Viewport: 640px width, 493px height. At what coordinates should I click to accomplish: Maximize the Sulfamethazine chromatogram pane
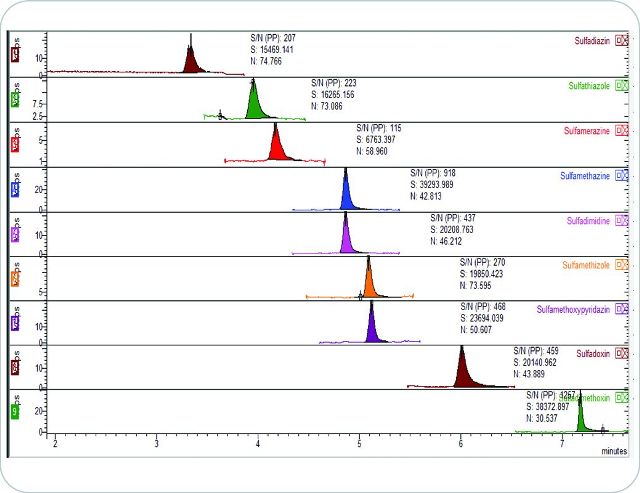[x=619, y=175]
